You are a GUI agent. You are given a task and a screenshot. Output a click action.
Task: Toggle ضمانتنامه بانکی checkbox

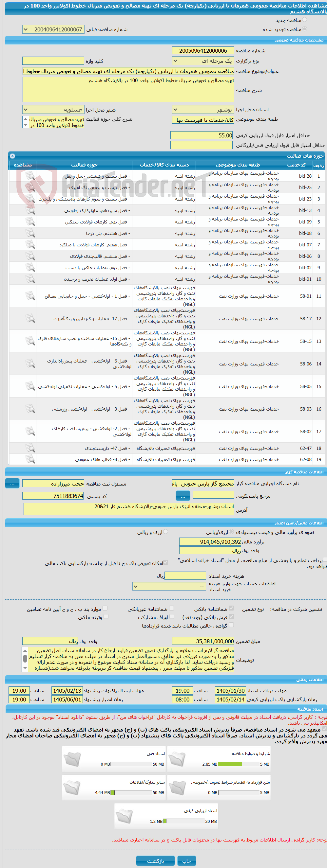coord(232,608)
